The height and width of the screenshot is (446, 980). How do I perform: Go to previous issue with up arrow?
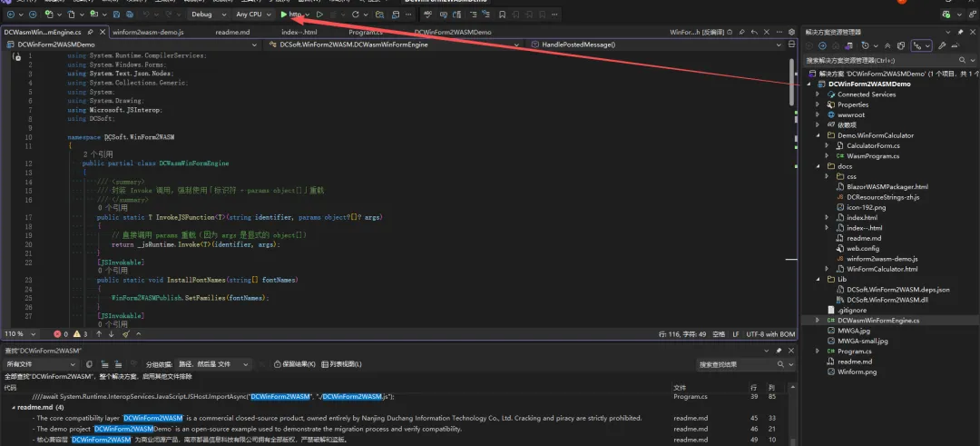coord(99,334)
